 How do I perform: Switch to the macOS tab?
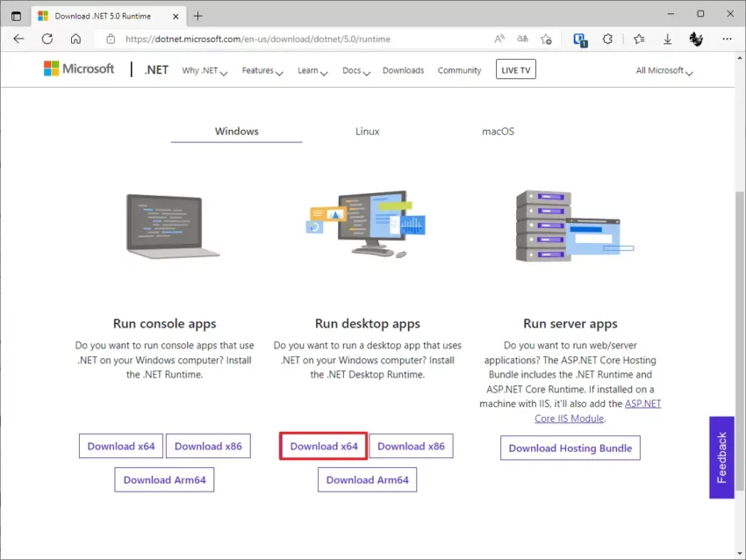click(498, 132)
